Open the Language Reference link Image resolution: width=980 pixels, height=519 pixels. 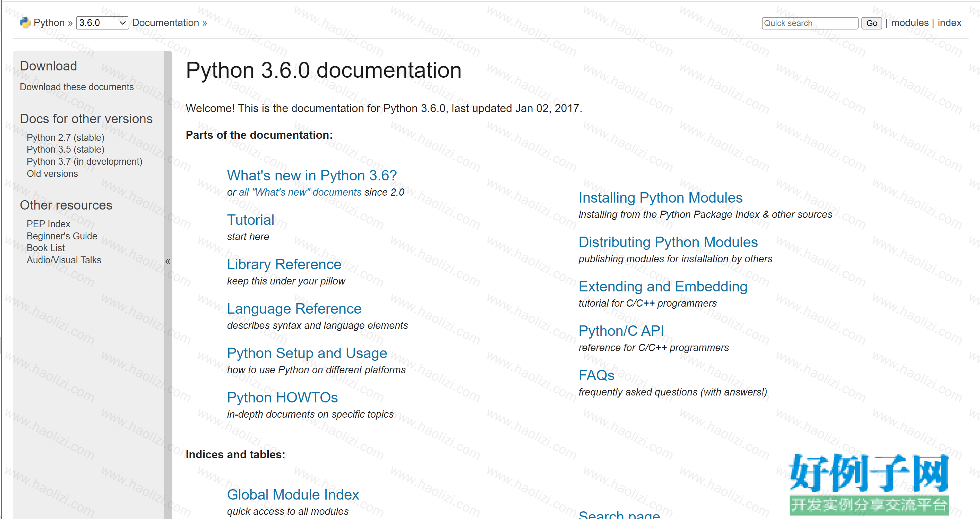pos(294,308)
